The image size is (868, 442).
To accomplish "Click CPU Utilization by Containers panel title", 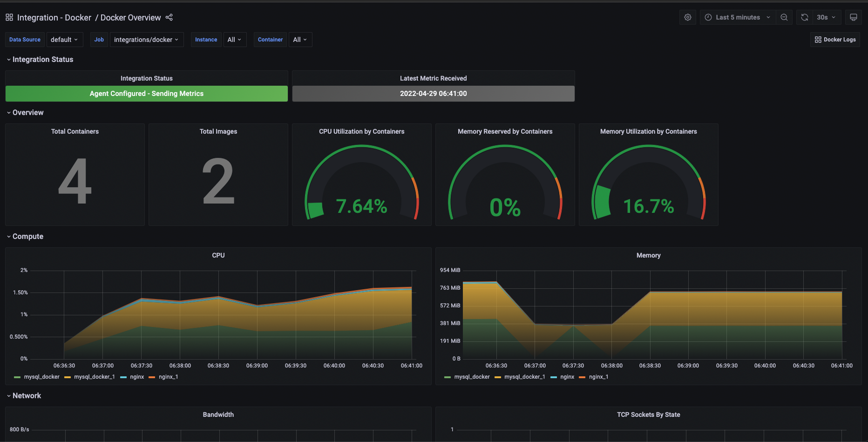I will point(362,131).
